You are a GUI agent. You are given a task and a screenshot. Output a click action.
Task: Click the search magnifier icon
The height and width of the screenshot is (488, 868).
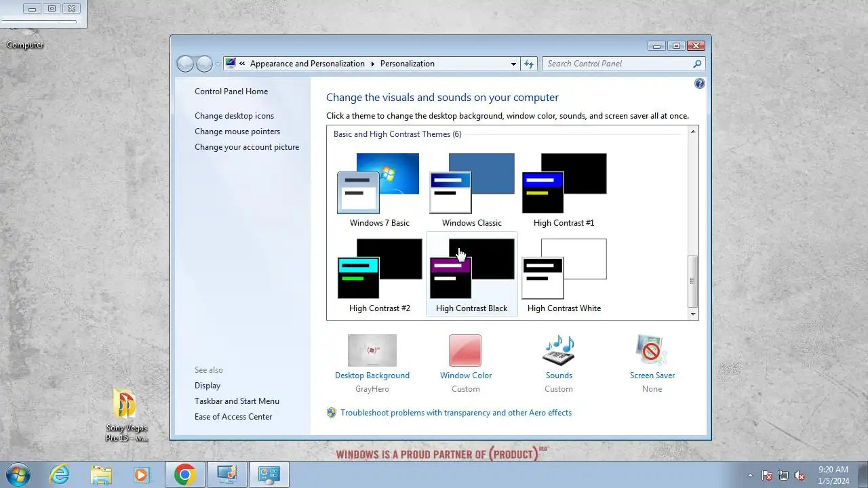coord(697,64)
